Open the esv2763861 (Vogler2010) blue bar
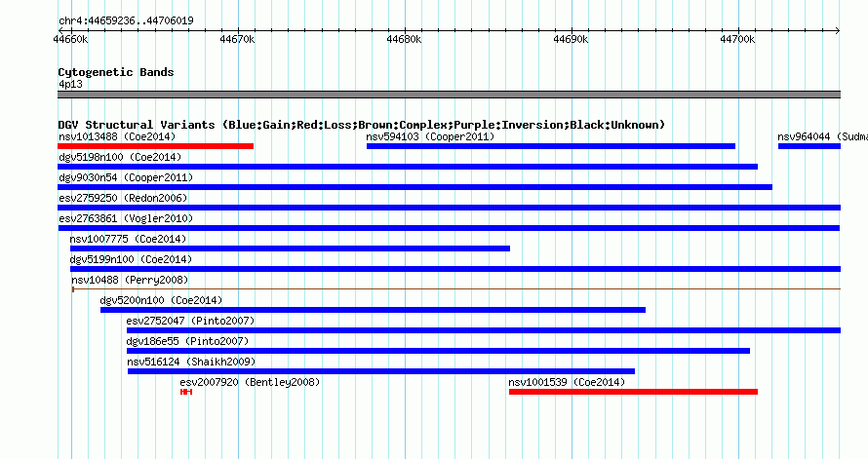Screen dimensions: 868x459 449,228
